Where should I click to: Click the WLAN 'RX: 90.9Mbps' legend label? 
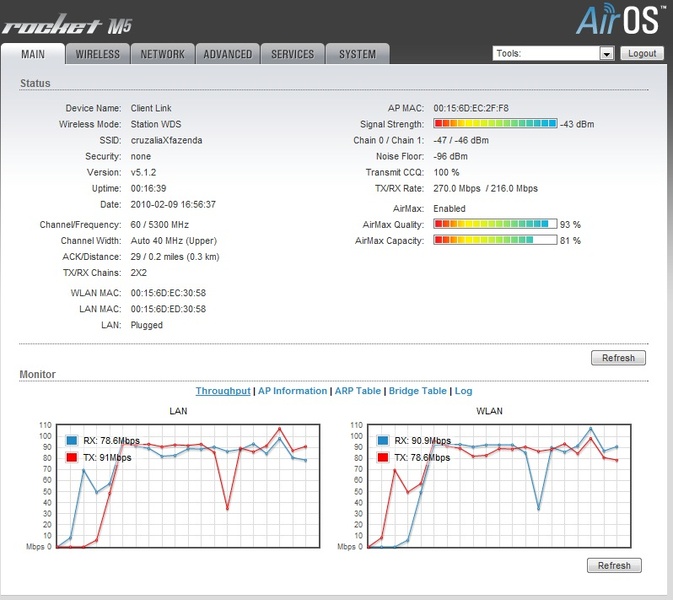tap(423, 441)
